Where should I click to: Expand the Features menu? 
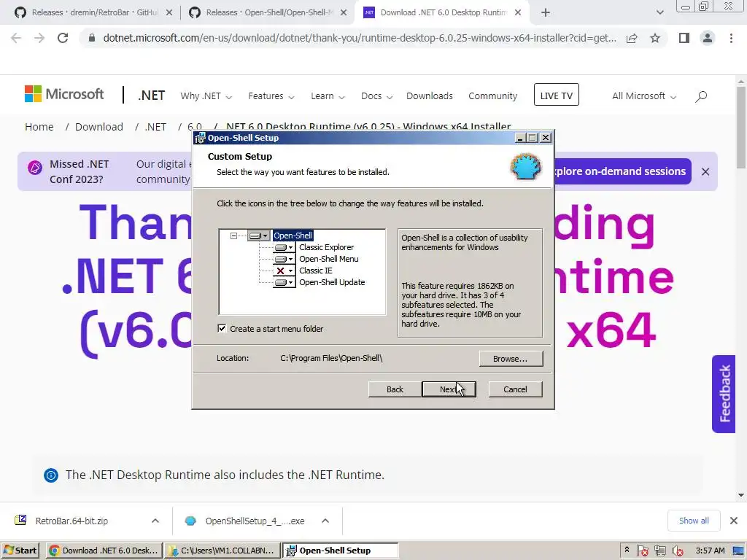271,96
